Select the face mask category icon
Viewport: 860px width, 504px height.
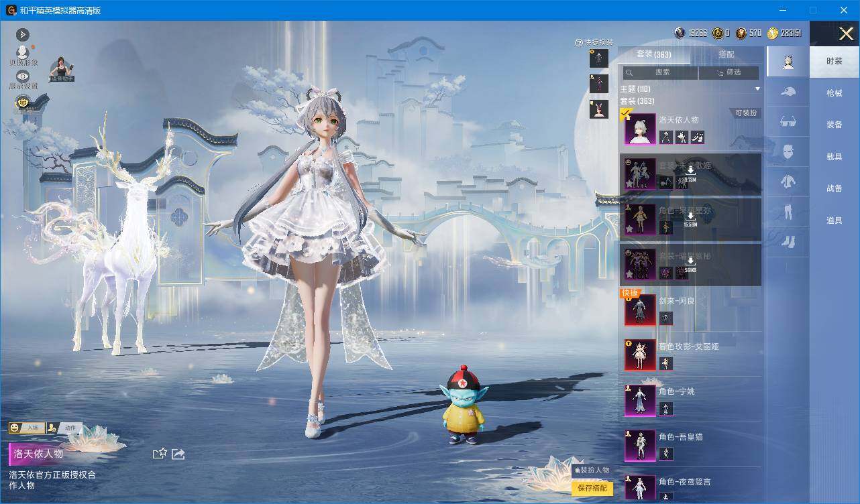coord(788,151)
